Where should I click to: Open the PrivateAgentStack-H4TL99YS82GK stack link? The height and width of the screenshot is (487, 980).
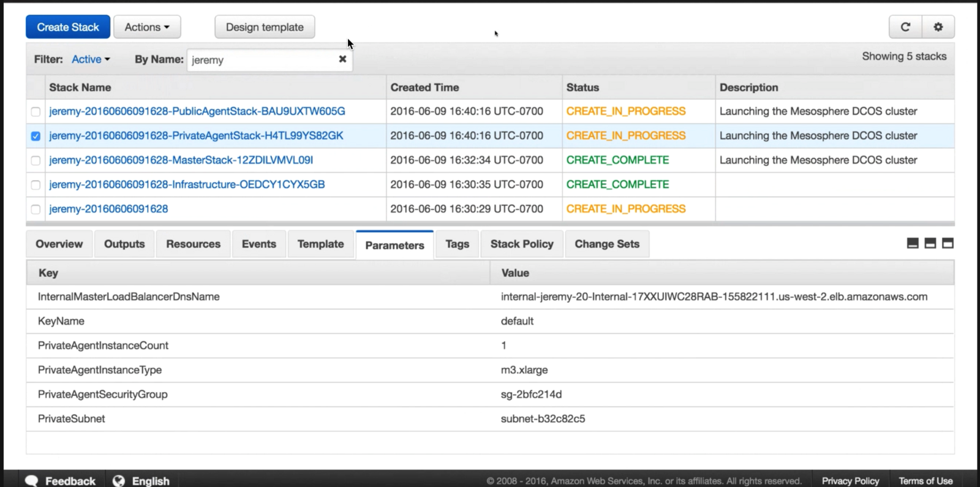tap(196, 135)
